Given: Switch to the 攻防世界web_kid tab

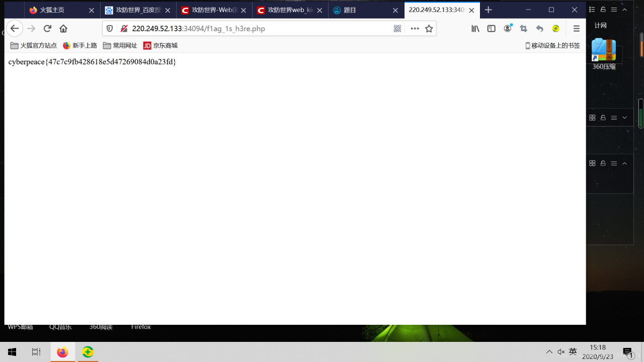Looking at the screenshot, I should coord(289,10).
